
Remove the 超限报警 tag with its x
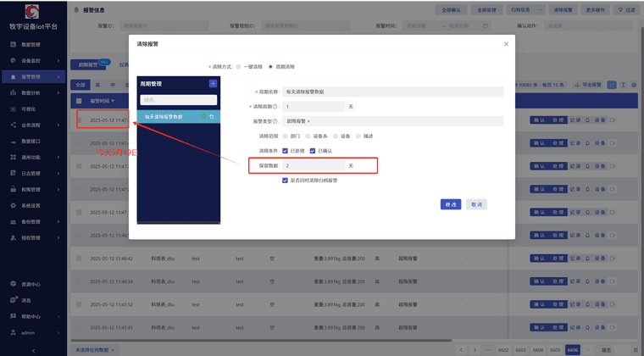(308, 121)
